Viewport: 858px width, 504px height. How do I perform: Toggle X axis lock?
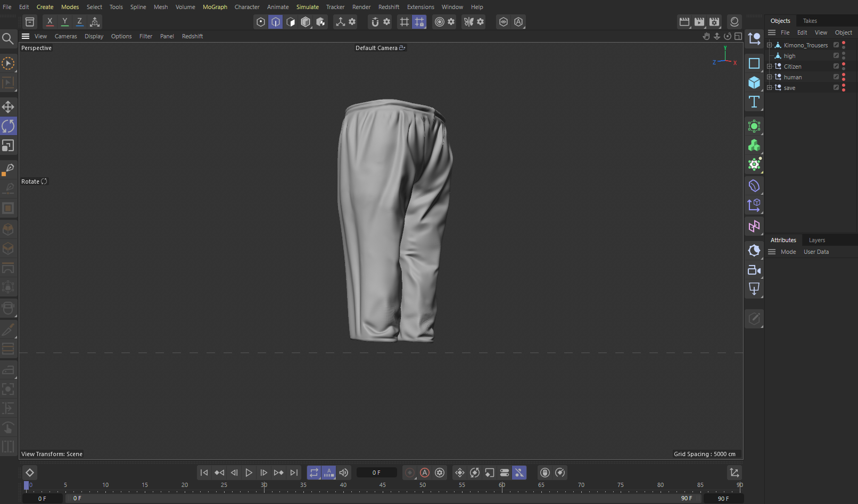49,22
